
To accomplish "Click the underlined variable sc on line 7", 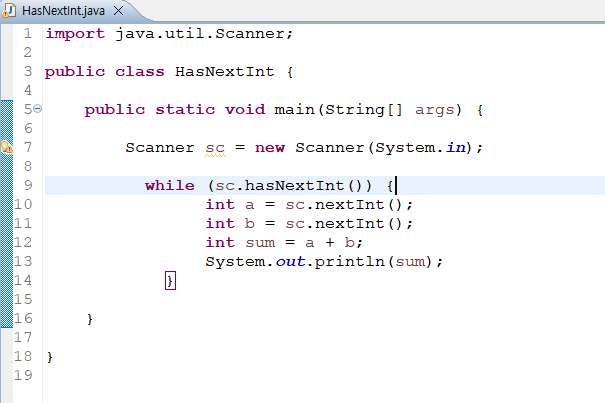I will [x=215, y=148].
